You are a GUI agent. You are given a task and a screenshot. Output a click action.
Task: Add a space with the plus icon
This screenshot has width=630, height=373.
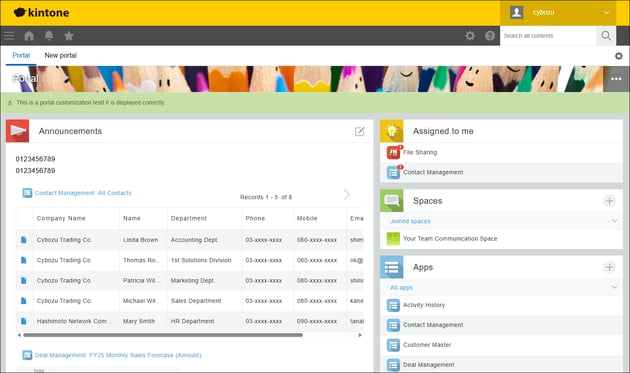[610, 201]
